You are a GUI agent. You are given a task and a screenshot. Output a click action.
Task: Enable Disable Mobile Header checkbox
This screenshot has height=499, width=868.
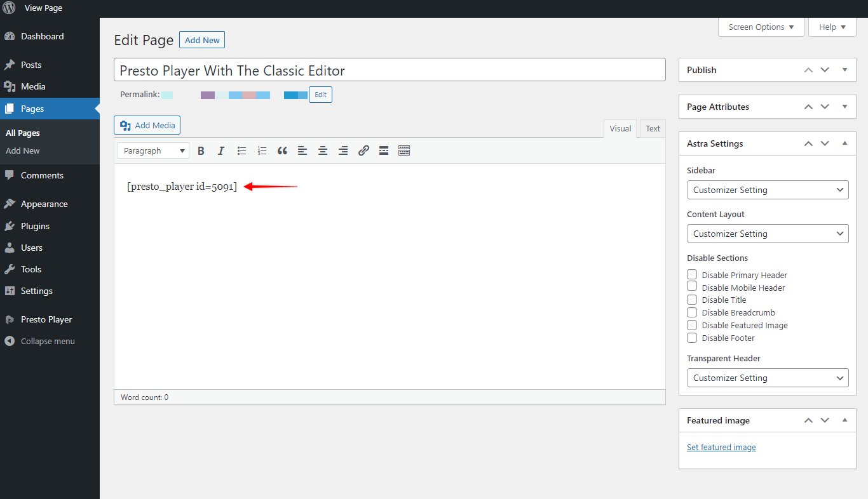[x=692, y=286]
